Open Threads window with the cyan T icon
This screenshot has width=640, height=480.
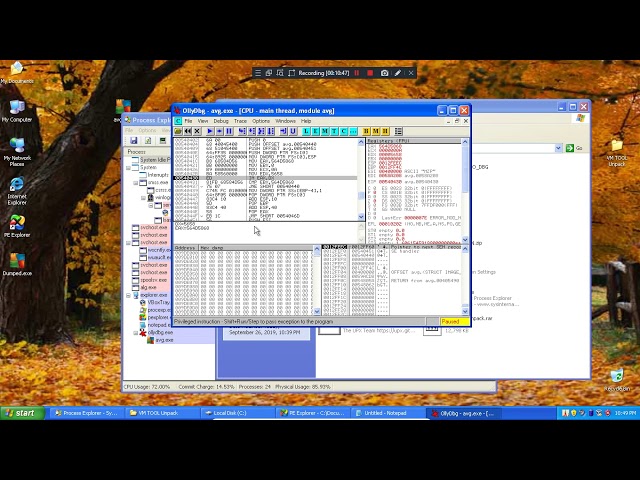(334, 131)
